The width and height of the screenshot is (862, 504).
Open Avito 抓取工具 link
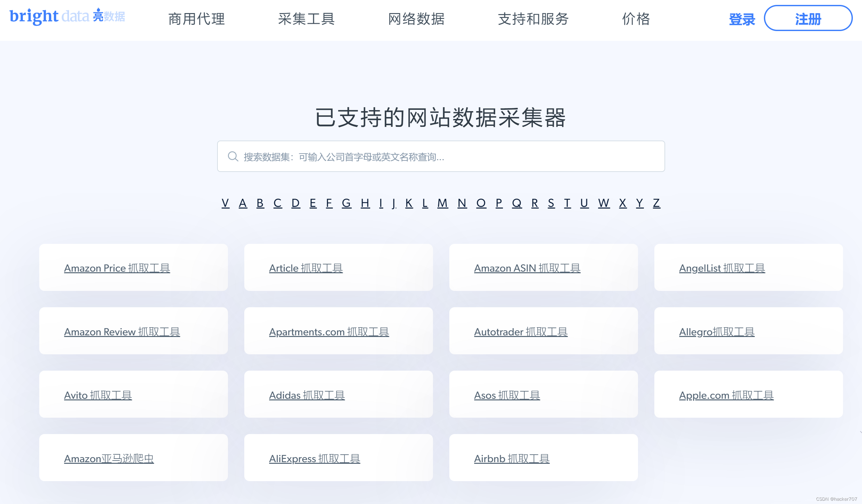[x=98, y=395]
